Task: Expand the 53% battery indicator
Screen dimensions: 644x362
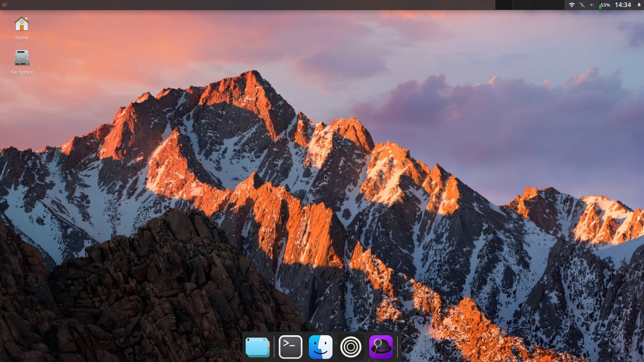Action: tap(605, 5)
